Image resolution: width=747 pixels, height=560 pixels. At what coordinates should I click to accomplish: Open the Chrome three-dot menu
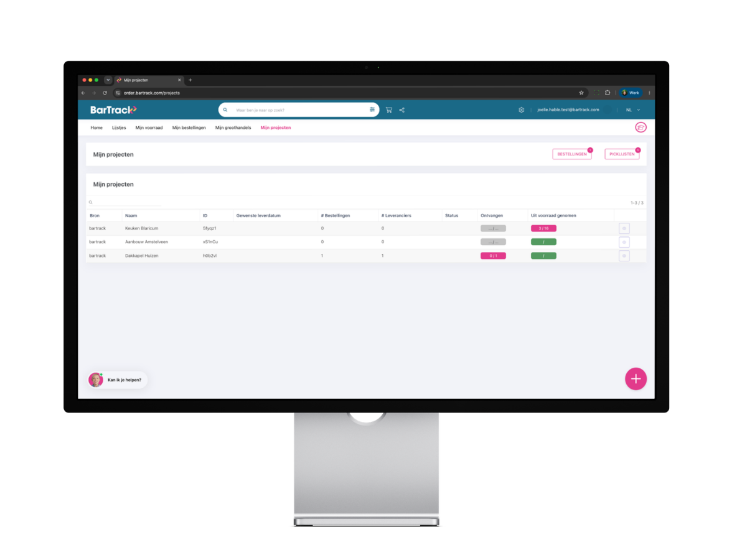649,93
